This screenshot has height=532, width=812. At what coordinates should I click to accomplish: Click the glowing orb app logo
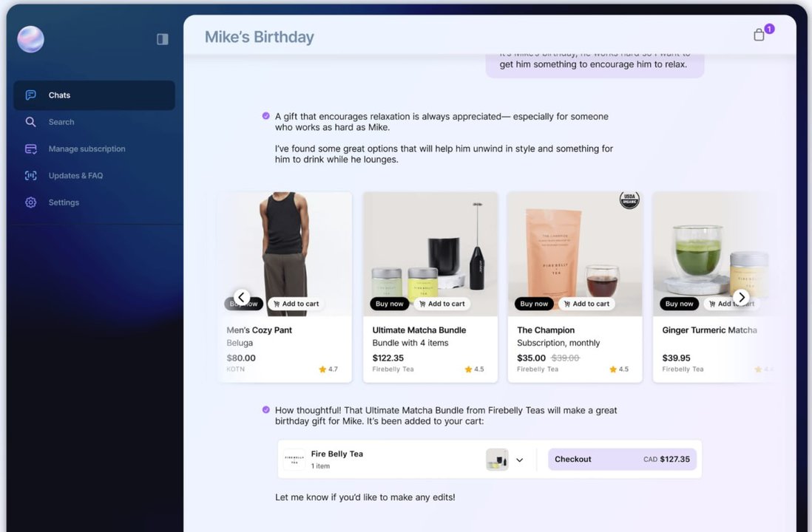(31, 39)
